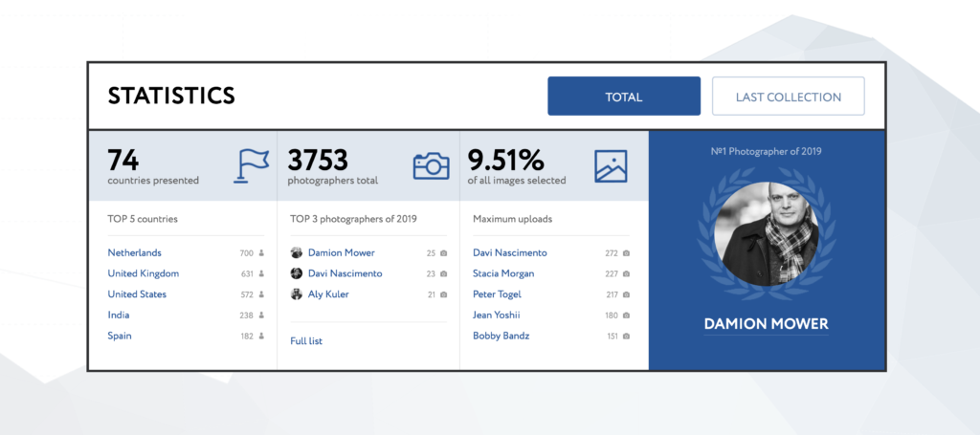Switch to the Total tab
This screenshot has width=980, height=435.
(x=624, y=97)
